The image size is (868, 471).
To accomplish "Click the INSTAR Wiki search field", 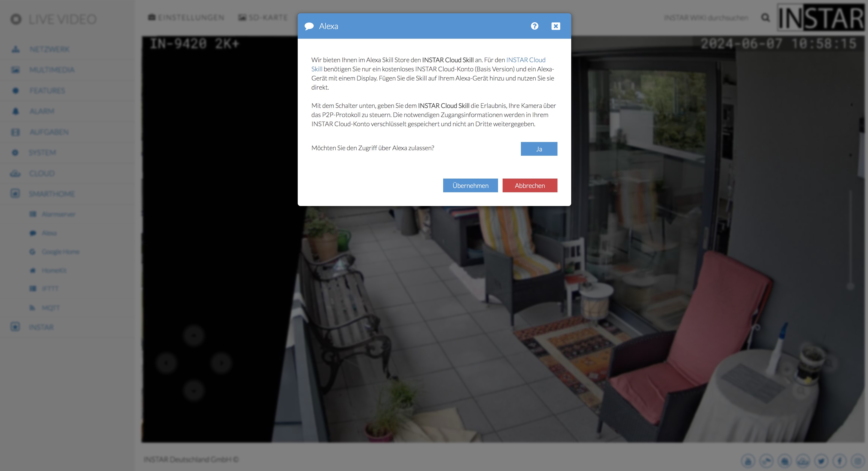I will [706, 18].
